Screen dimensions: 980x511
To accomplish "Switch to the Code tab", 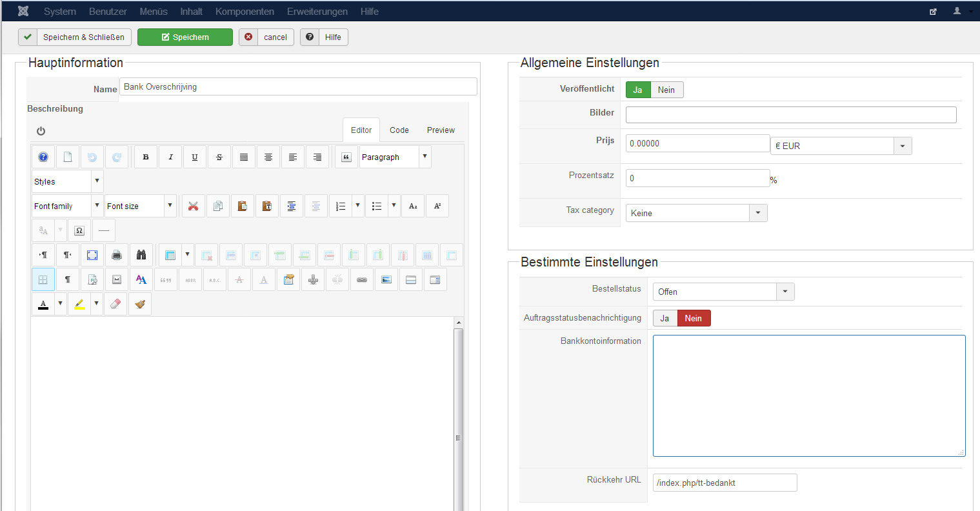I will (x=399, y=130).
